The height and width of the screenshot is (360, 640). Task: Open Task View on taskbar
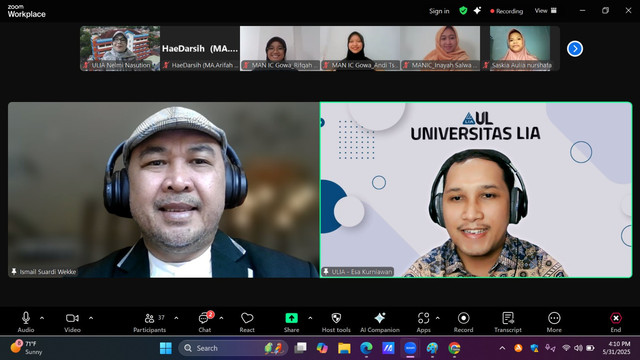coord(301,348)
